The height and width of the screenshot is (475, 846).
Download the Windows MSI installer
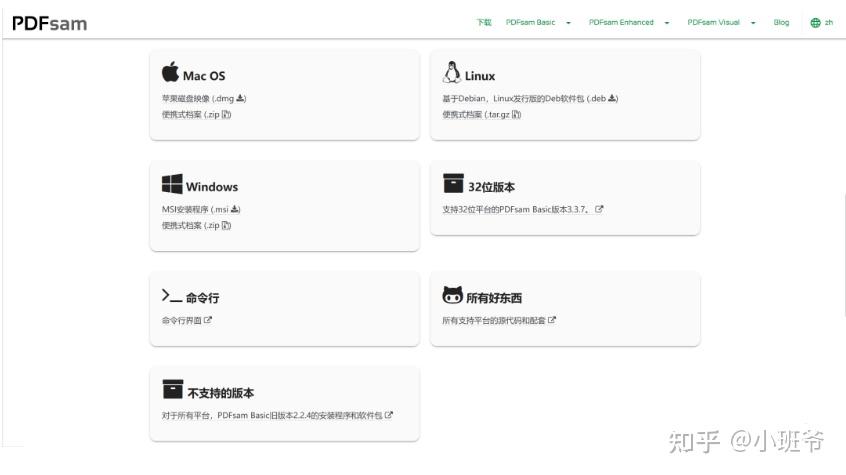click(x=201, y=209)
